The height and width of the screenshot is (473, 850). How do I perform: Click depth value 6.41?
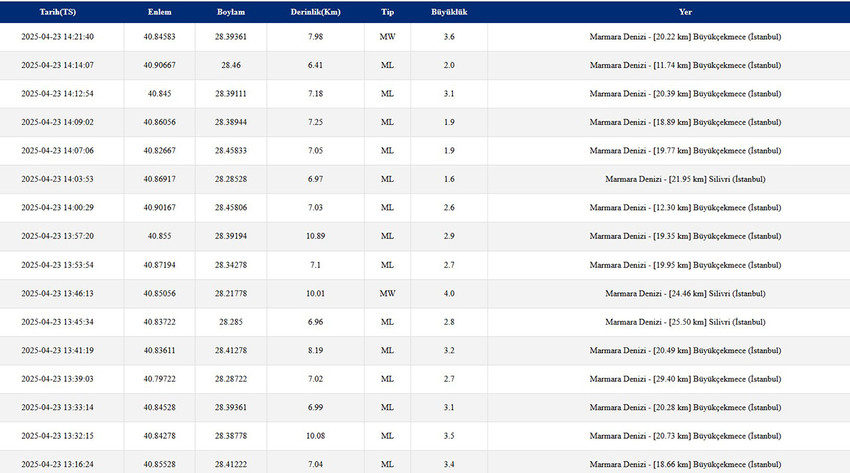pos(315,65)
